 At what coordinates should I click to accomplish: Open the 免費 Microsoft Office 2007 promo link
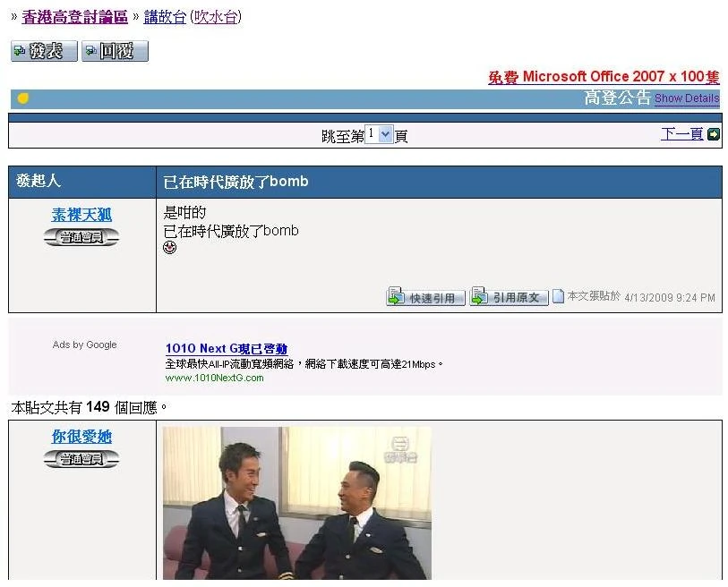point(604,77)
